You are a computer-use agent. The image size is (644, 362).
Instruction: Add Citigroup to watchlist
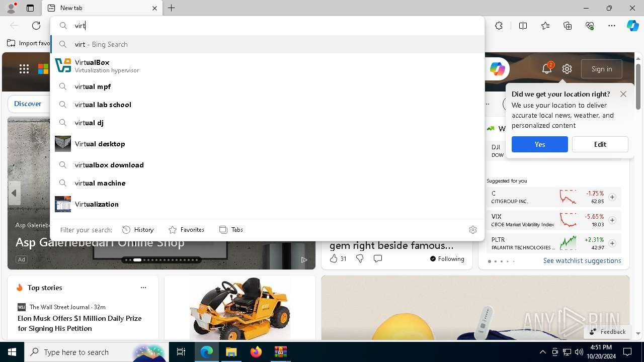(612, 197)
